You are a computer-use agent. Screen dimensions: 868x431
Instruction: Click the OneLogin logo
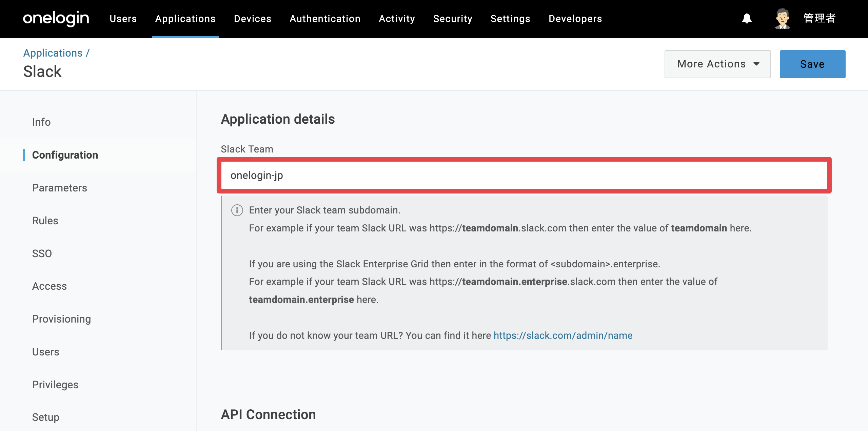coord(56,19)
